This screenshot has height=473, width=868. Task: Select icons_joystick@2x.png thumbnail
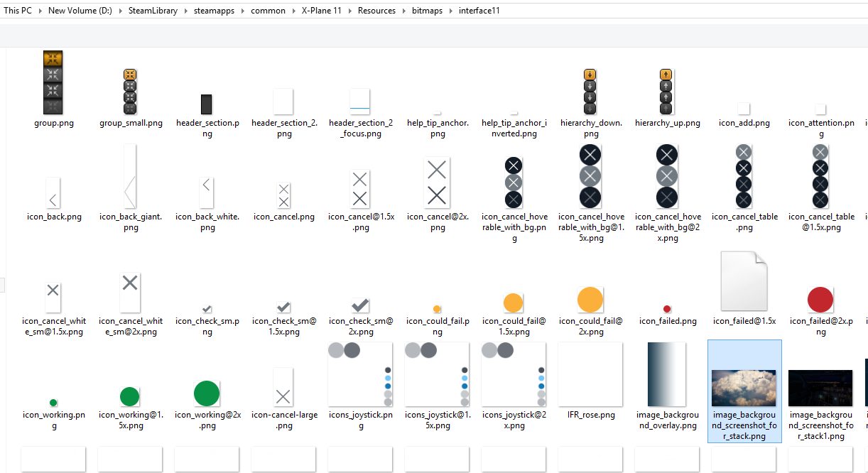514,374
